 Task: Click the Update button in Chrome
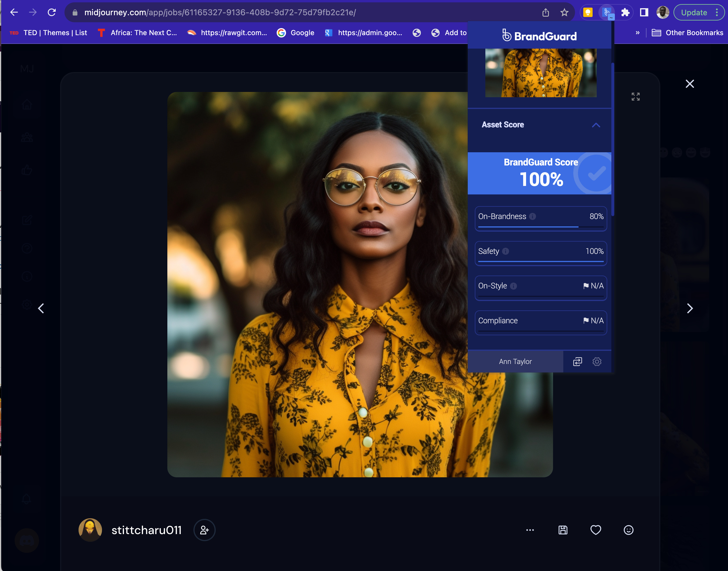coord(695,12)
